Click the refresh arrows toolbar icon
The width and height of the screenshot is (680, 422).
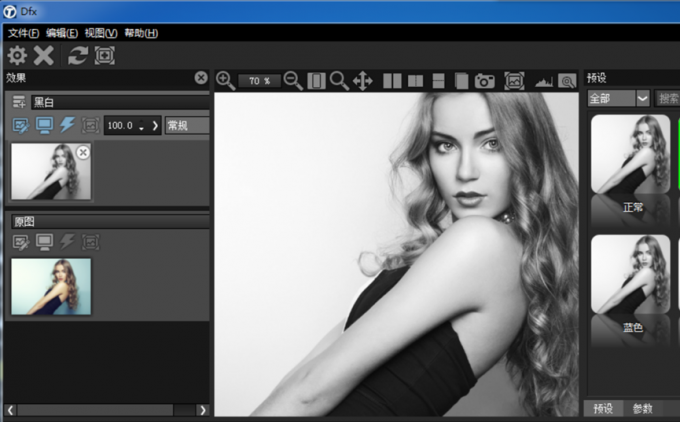pyautogui.click(x=78, y=56)
